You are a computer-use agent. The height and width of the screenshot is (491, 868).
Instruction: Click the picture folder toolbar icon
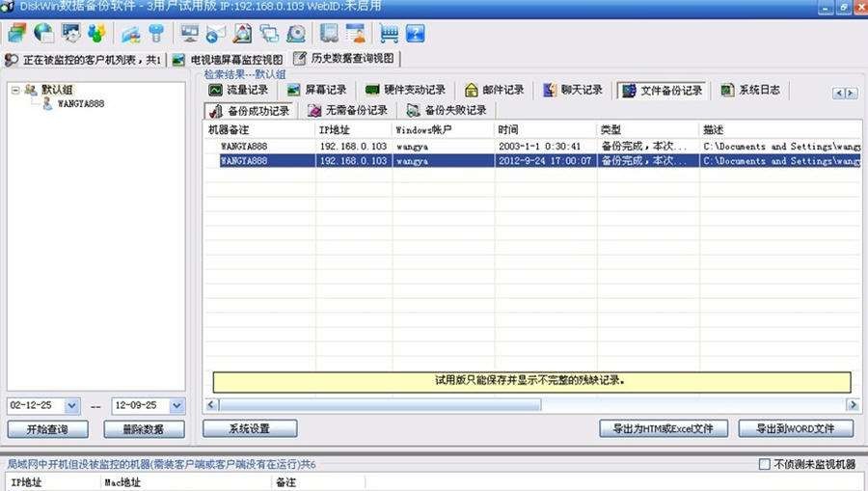pyautogui.click(x=131, y=34)
